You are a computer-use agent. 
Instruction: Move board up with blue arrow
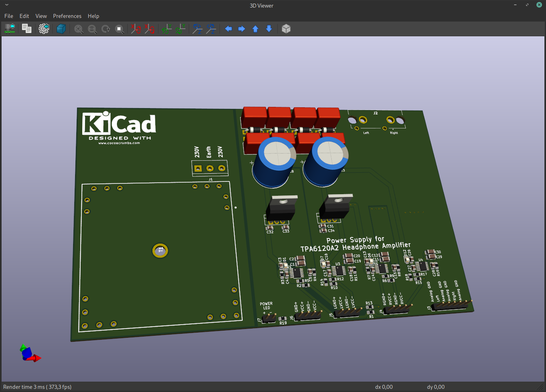tap(255, 29)
